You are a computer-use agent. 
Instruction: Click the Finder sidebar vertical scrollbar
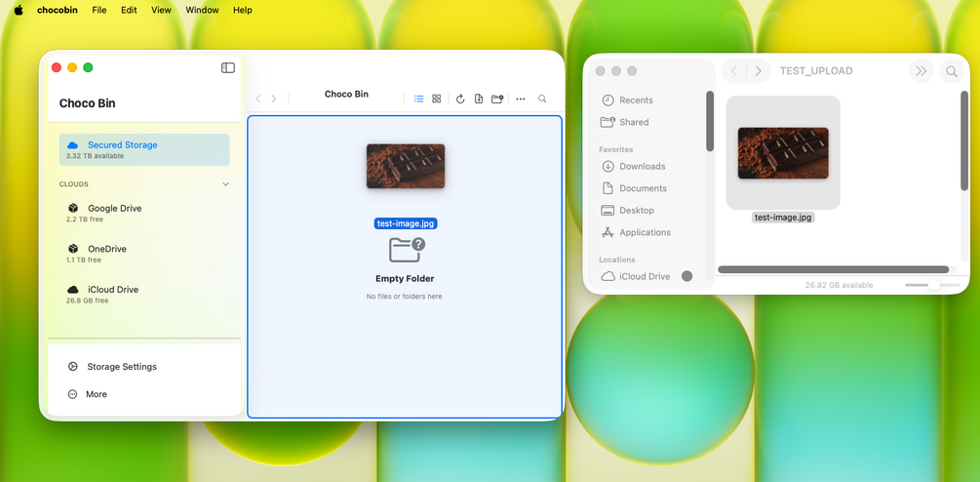click(710, 121)
